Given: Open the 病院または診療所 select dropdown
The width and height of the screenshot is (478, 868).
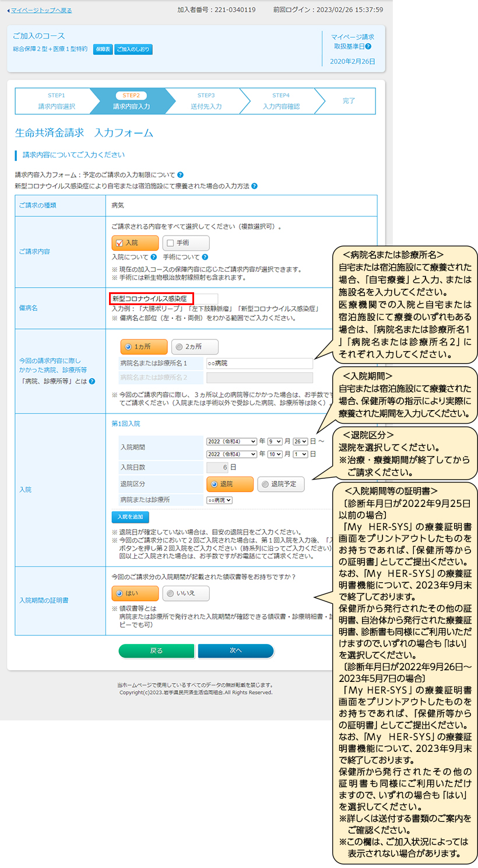Looking at the screenshot, I should [219, 500].
